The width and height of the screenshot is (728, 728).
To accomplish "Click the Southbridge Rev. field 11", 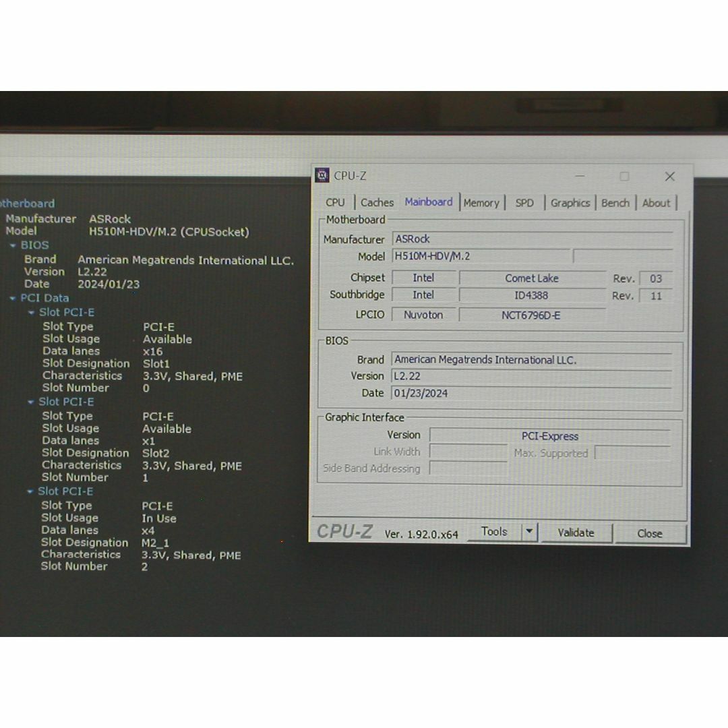I will click(656, 296).
